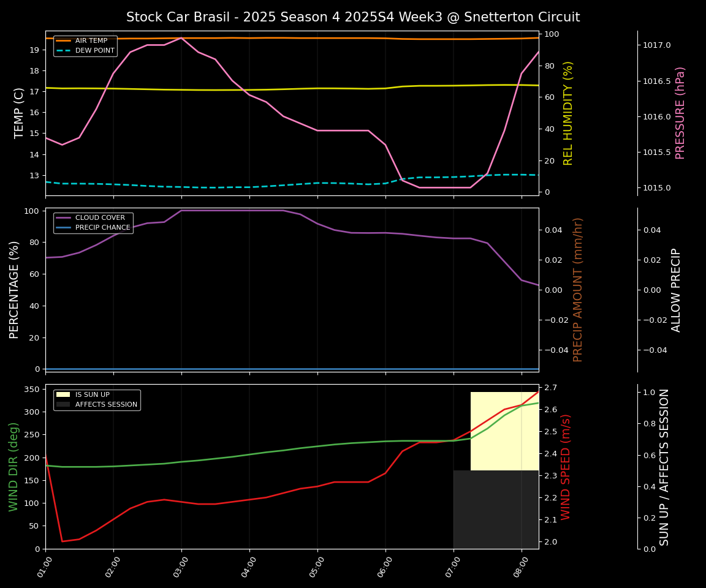Click the DEW POINT dashed legend marker

tap(64, 51)
